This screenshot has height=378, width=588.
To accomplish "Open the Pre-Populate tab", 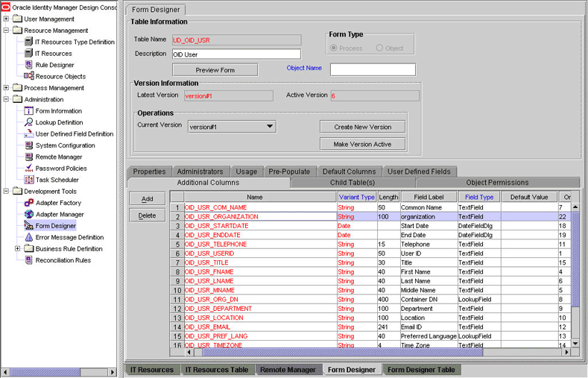I will click(289, 171).
